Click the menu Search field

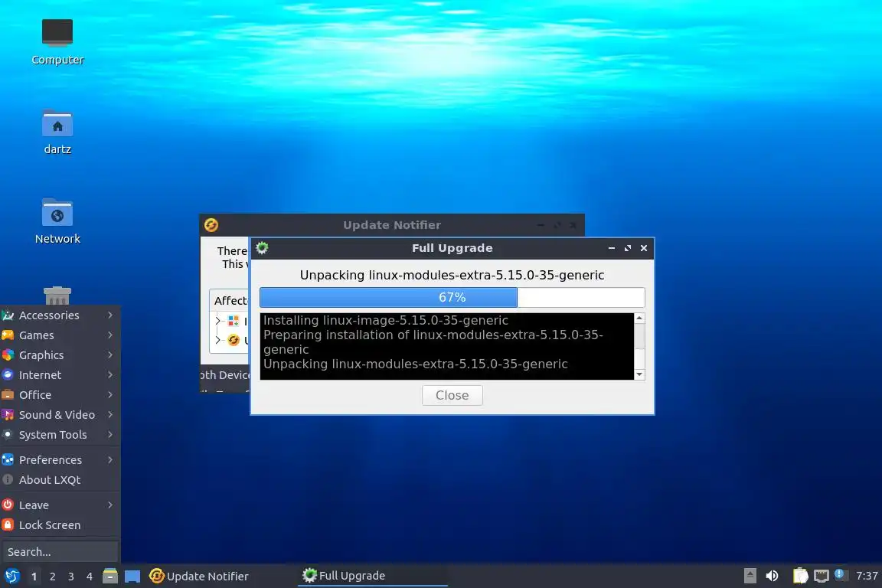click(60, 551)
